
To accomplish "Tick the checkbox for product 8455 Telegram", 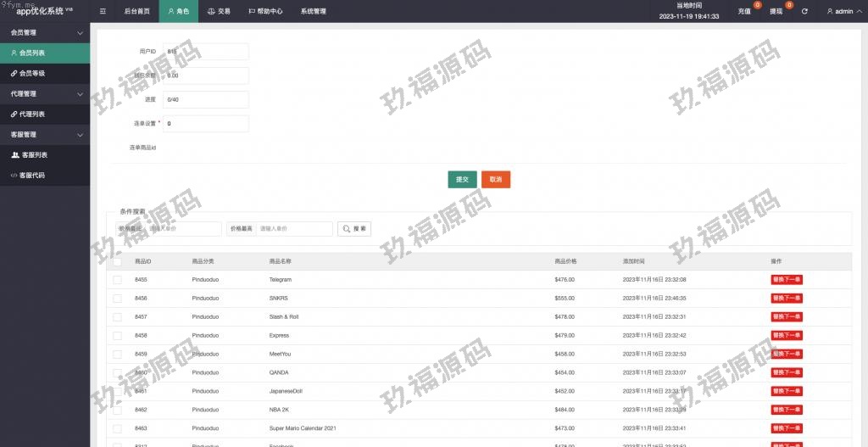I will [x=117, y=280].
